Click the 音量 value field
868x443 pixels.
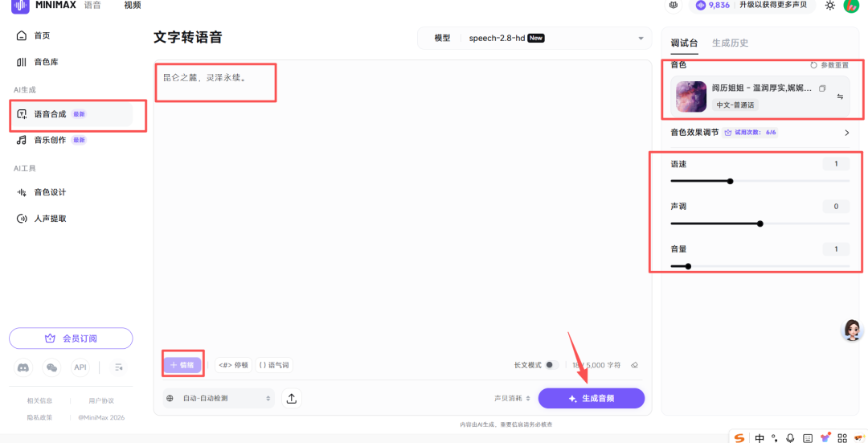[x=836, y=249]
